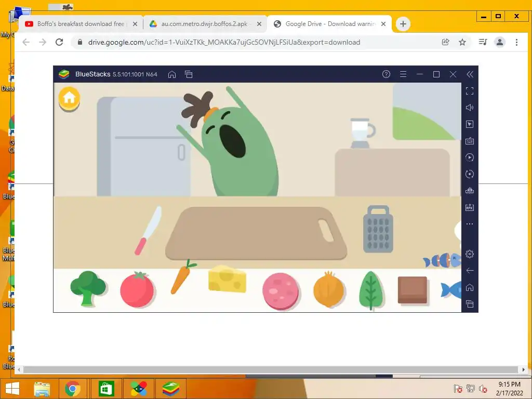Open File Explorer from taskbar
Image resolution: width=532 pixels, height=399 pixels.
pyautogui.click(x=42, y=389)
